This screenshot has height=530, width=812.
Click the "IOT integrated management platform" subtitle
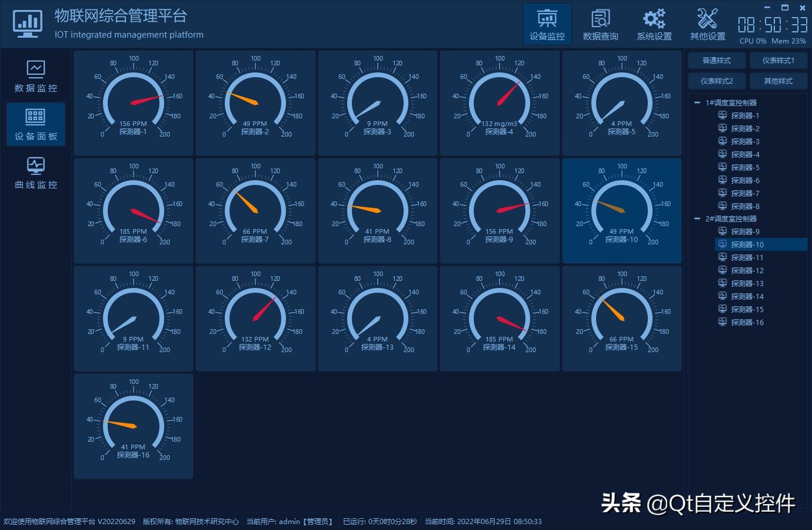point(129,35)
